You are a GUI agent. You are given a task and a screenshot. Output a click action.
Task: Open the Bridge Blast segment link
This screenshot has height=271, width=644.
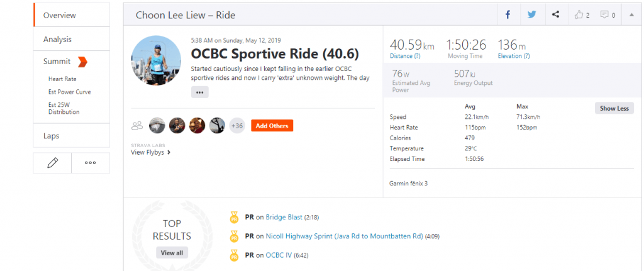coord(284,217)
